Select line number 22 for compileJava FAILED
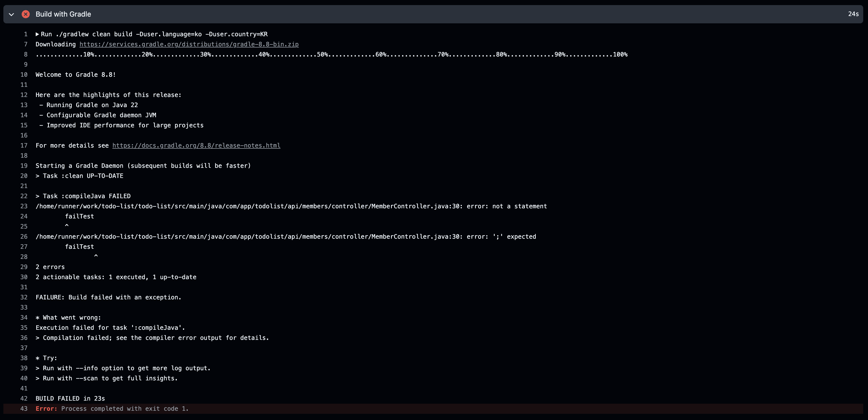 24,196
